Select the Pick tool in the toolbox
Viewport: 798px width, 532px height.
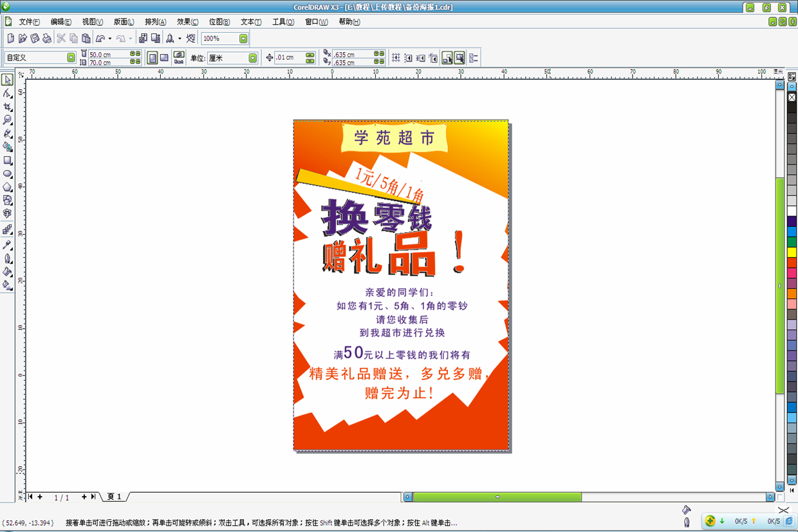coord(8,80)
